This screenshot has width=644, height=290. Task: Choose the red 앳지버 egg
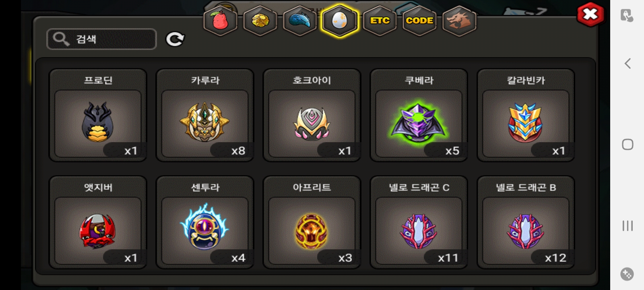[98, 222]
